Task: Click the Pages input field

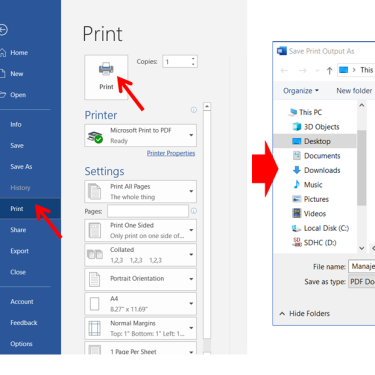Action: 148,211
